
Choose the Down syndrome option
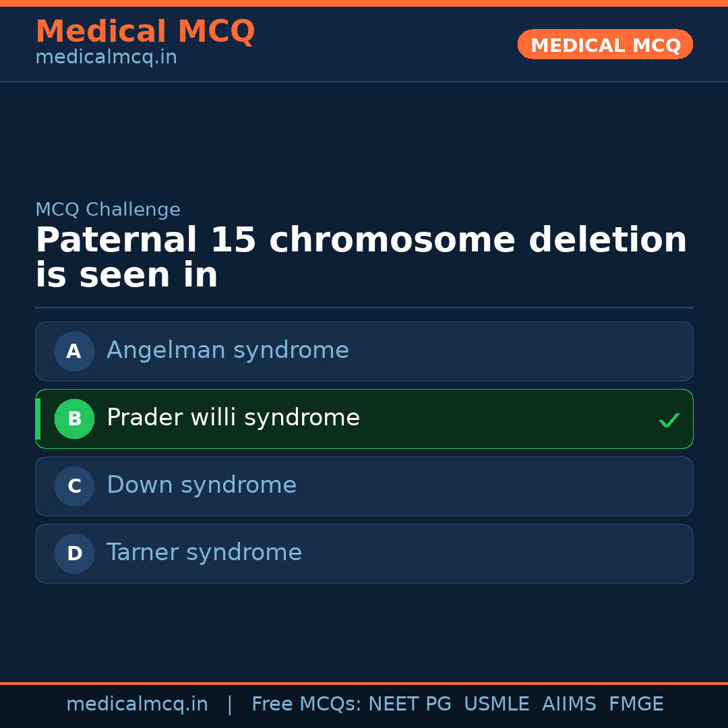(x=202, y=486)
